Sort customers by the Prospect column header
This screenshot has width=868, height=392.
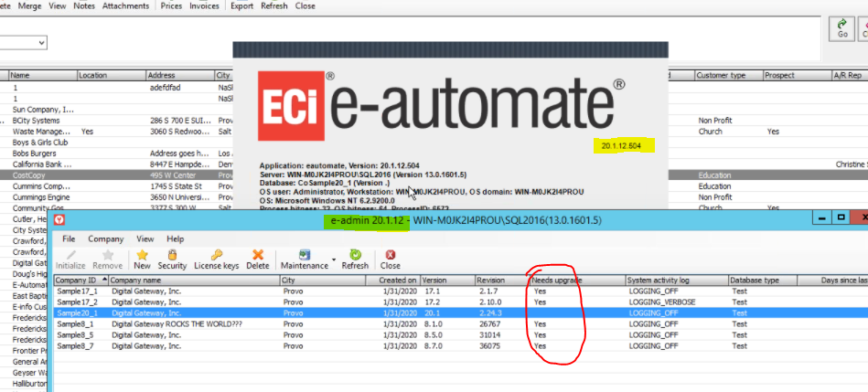[798, 75]
